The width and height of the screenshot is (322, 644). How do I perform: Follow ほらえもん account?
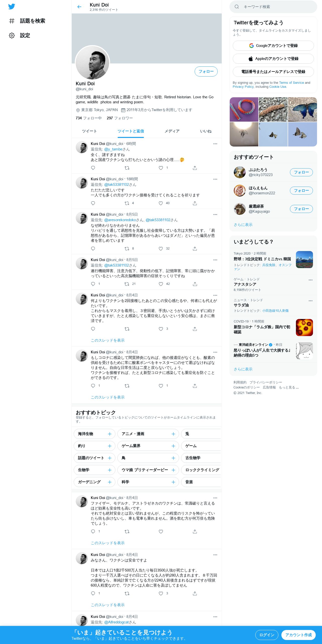(x=301, y=191)
